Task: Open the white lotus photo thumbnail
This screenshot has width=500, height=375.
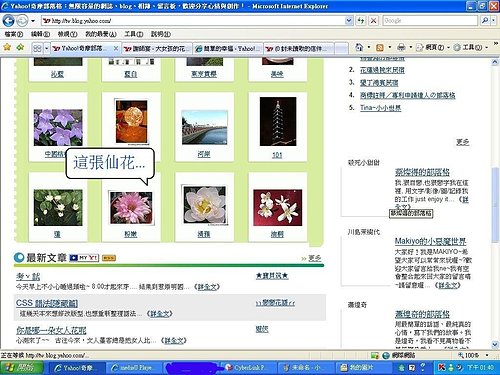Action: point(204,205)
